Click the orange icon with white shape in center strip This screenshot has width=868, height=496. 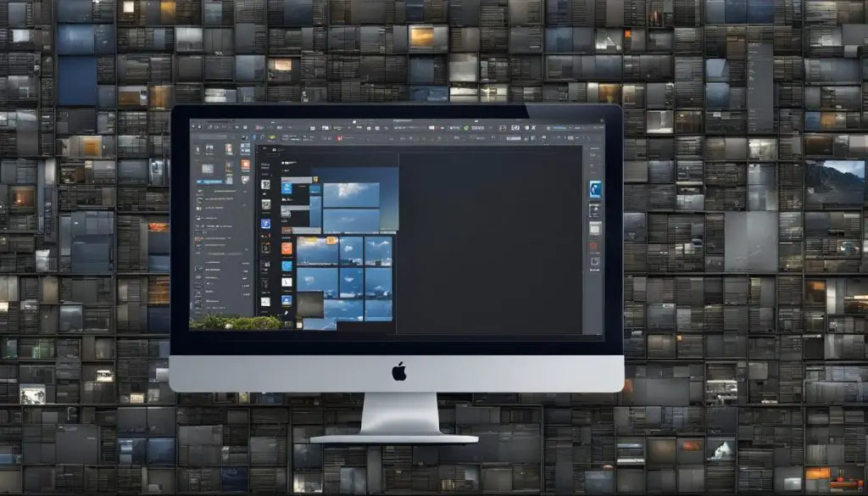click(x=287, y=248)
